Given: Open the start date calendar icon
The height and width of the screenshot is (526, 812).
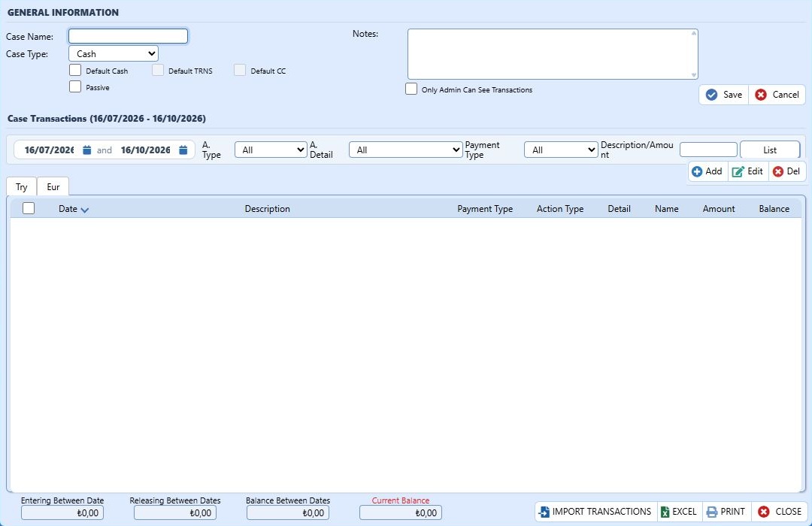Looking at the screenshot, I should point(87,150).
